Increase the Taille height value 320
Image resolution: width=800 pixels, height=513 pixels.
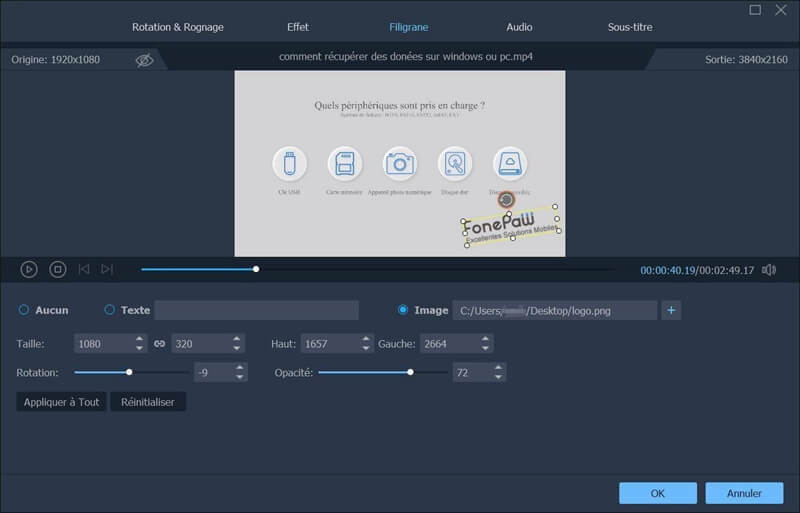pyautogui.click(x=236, y=339)
